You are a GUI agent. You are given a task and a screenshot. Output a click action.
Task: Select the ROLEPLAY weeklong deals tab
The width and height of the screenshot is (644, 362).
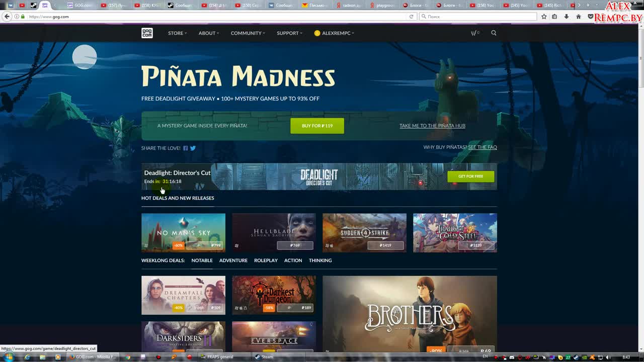click(x=266, y=260)
